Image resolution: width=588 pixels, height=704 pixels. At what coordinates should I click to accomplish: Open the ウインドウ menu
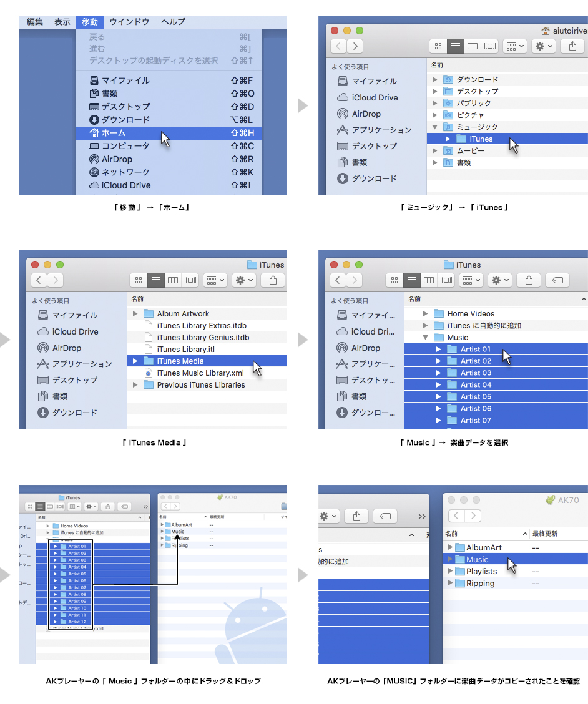129,22
